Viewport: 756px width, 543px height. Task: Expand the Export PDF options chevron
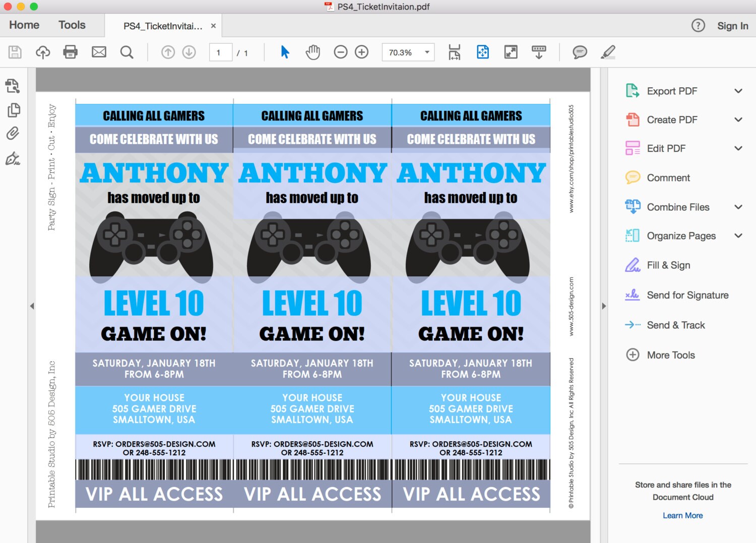point(739,91)
